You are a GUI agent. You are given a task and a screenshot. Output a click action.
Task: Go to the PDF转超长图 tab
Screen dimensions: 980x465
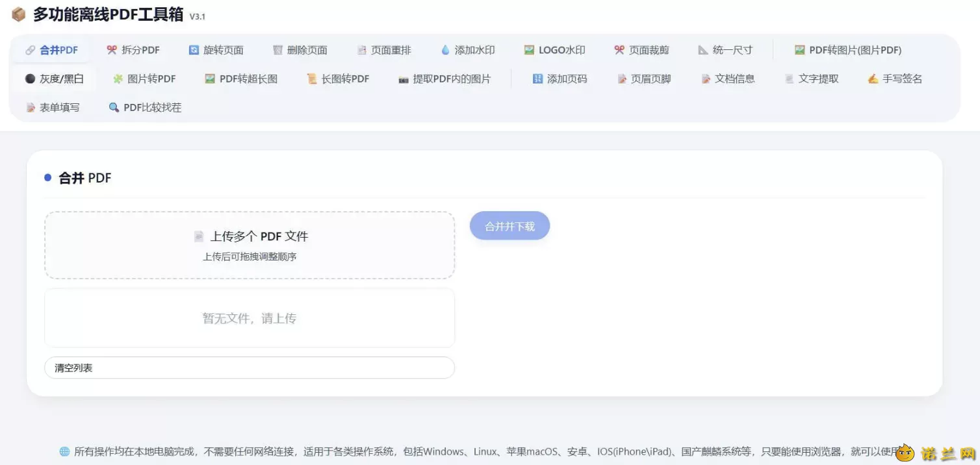point(241,79)
